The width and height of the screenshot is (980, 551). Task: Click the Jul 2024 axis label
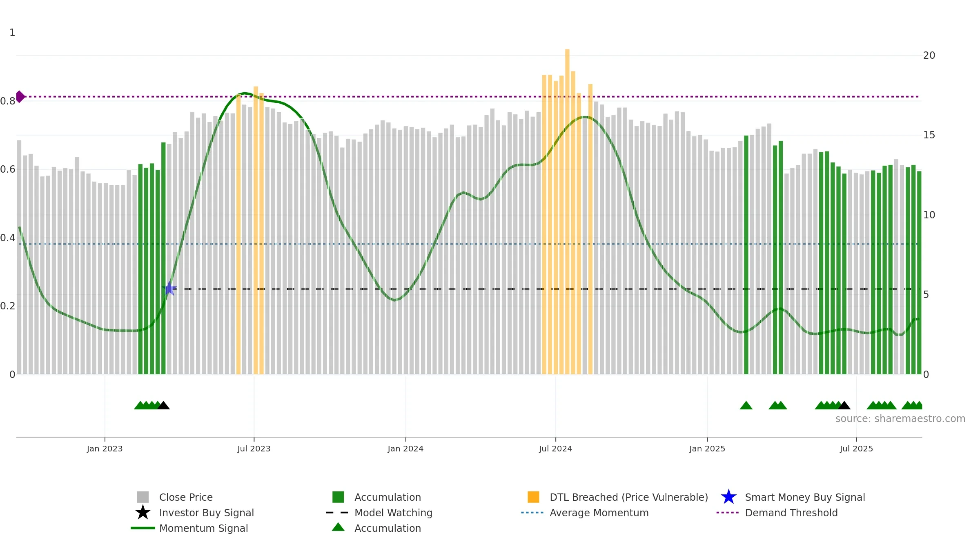(555, 449)
